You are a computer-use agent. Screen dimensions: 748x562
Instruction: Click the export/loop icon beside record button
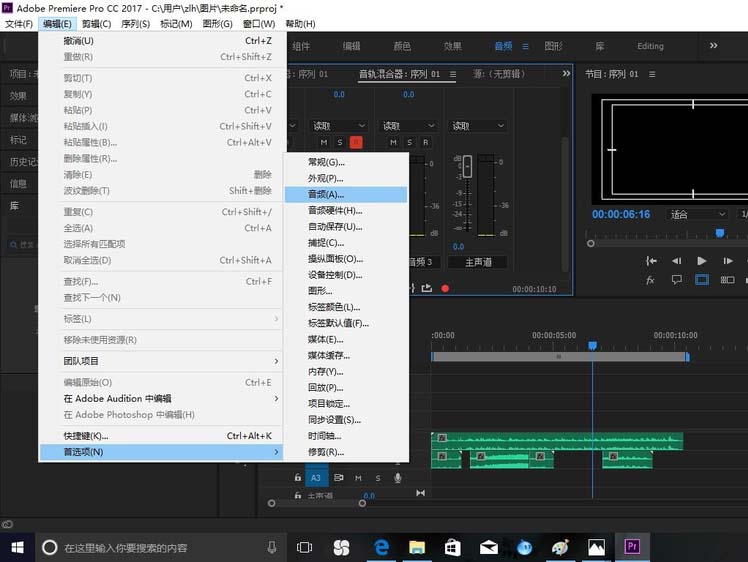[x=427, y=288]
